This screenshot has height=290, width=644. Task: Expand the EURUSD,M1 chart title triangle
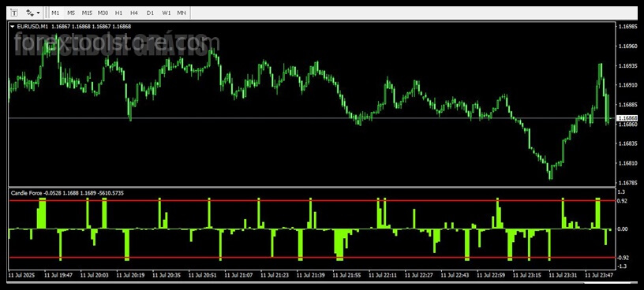click(12, 26)
